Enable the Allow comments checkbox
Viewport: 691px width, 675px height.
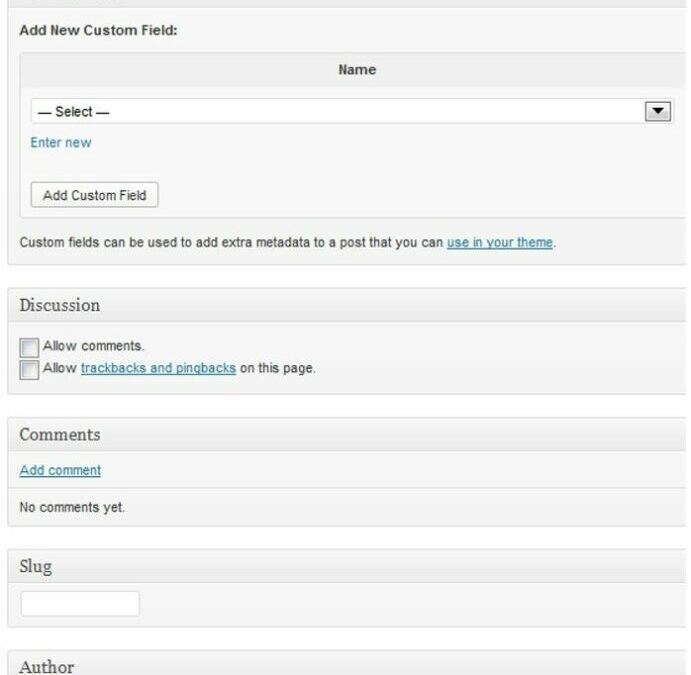click(x=30, y=347)
